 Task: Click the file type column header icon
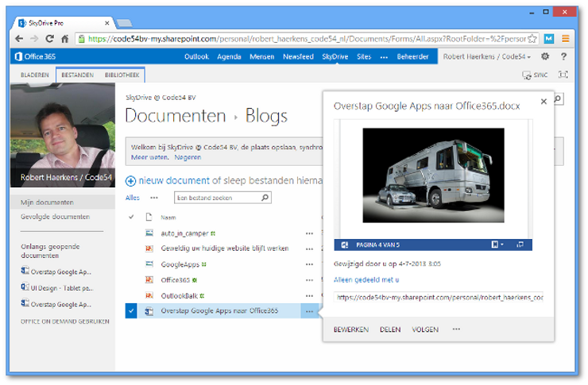[x=149, y=217]
